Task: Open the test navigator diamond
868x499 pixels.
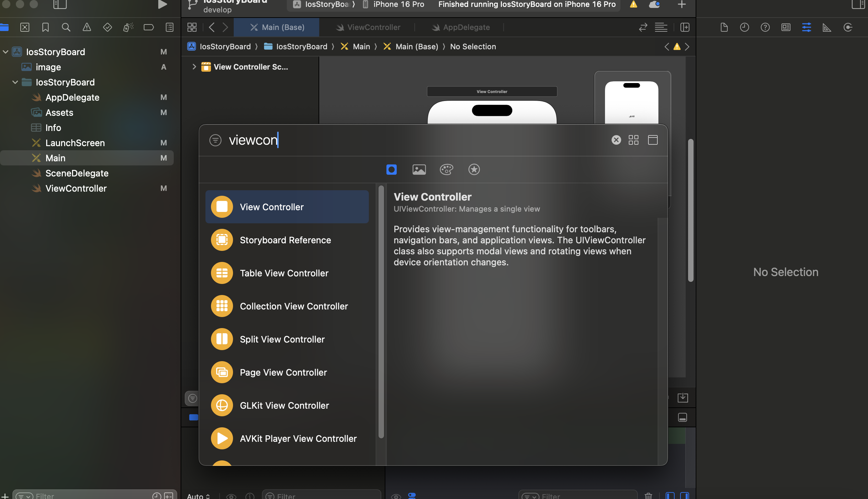Action: point(108,27)
